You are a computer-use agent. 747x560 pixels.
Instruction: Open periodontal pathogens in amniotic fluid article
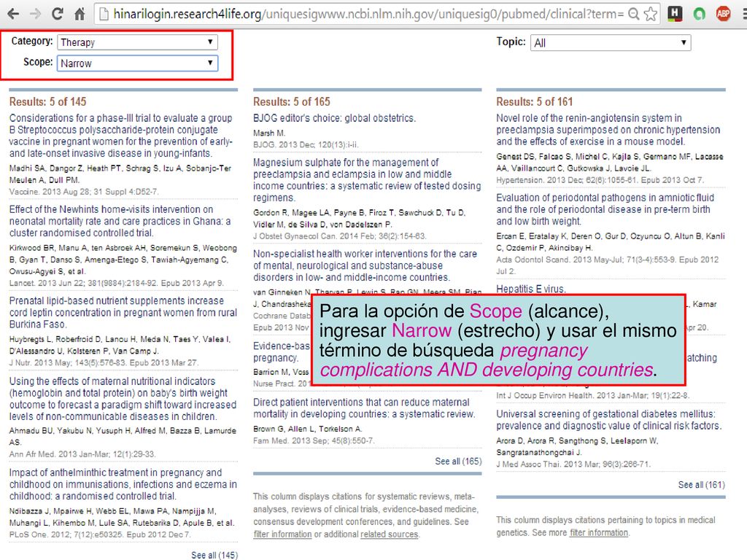point(605,209)
